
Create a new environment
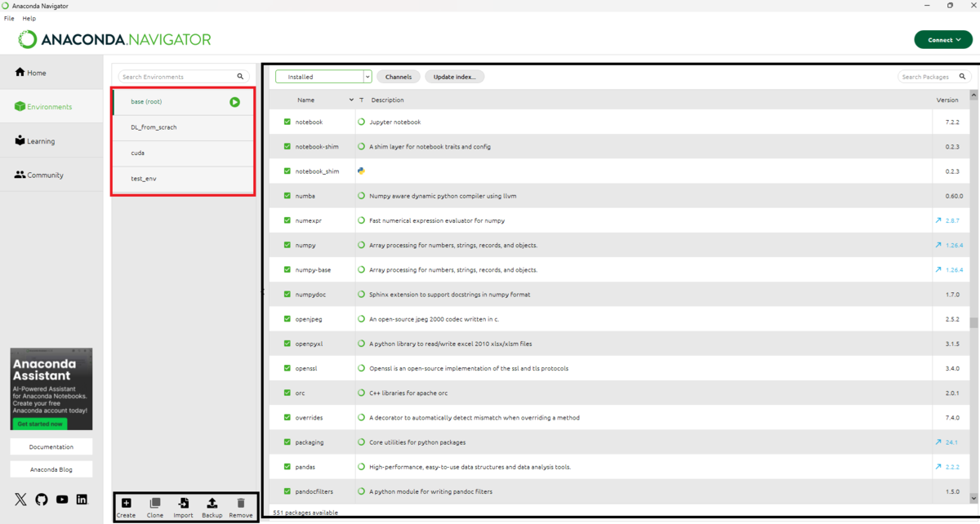[x=126, y=508]
